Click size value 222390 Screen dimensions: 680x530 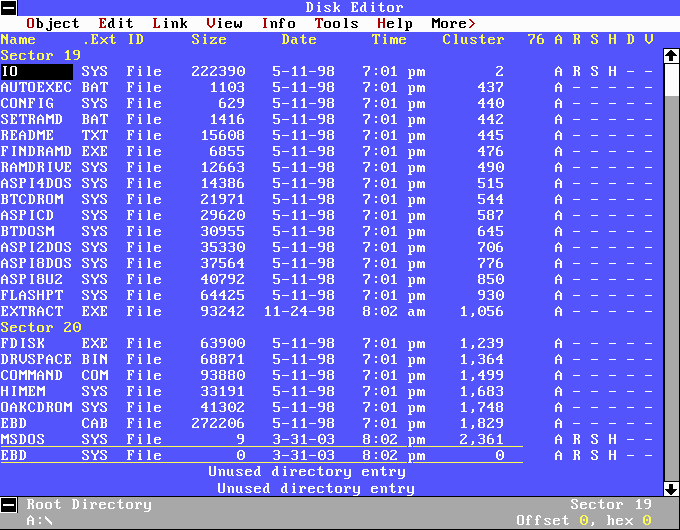click(x=218, y=72)
